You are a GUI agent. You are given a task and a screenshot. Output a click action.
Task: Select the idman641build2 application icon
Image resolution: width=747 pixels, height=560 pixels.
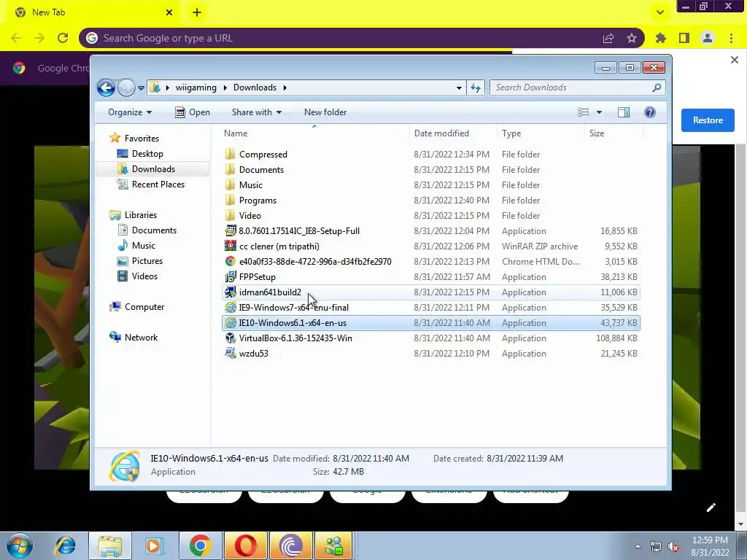click(231, 292)
